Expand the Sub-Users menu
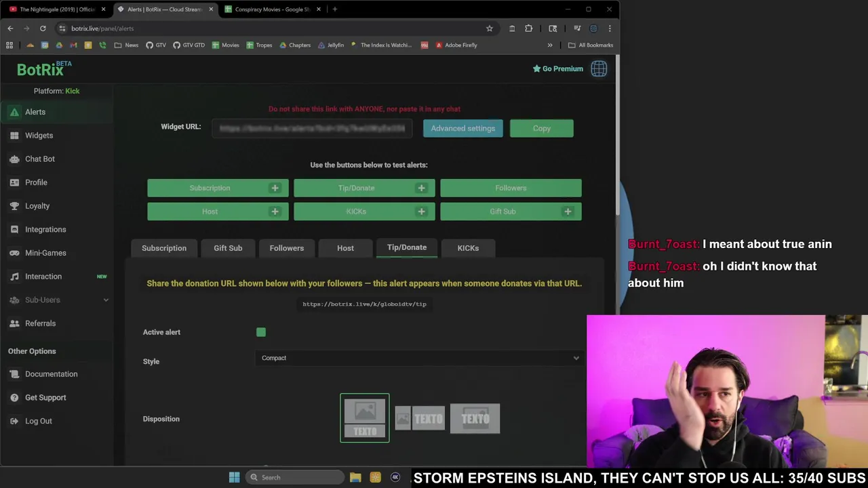The image size is (868, 488). tap(56, 300)
